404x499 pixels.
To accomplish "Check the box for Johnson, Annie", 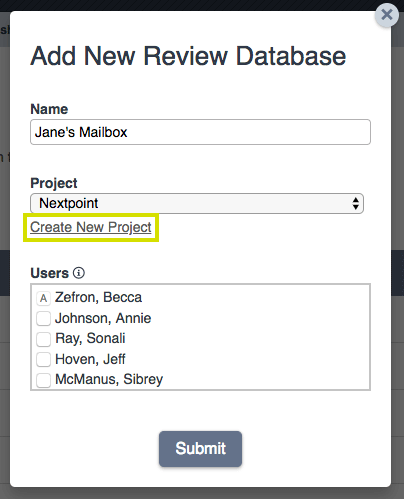I will coord(43,318).
